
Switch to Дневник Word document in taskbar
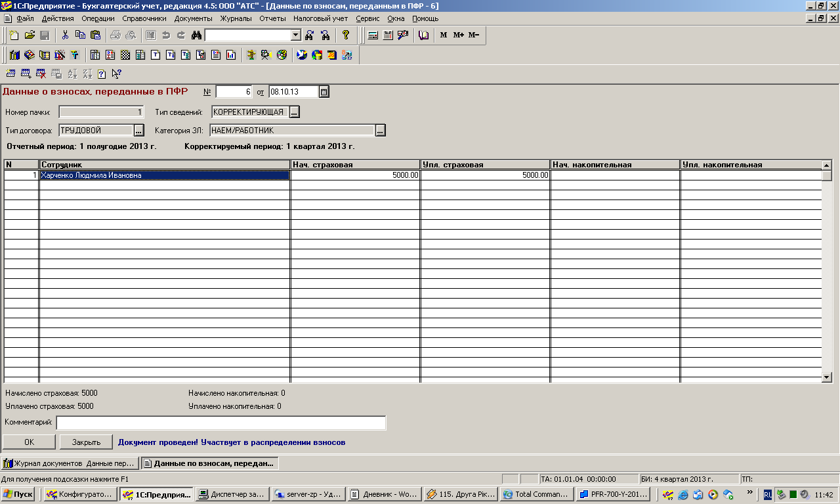[383, 494]
